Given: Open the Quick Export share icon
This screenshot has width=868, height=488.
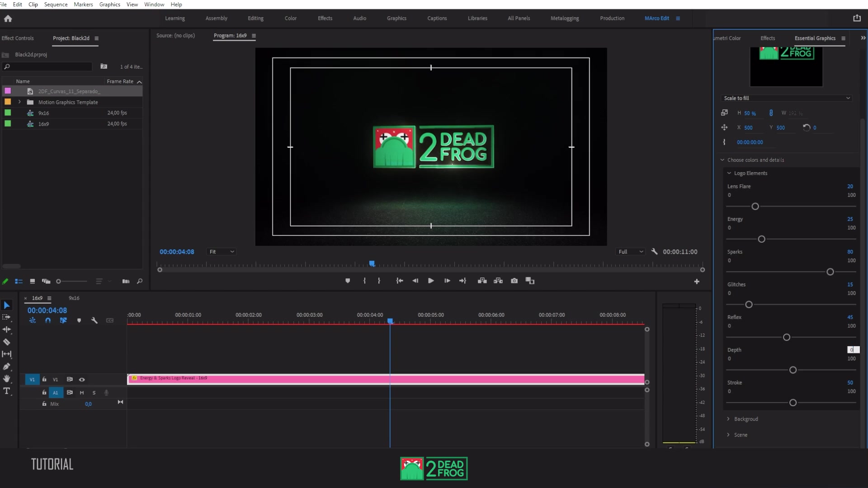Looking at the screenshot, I should tap(857, 18).
